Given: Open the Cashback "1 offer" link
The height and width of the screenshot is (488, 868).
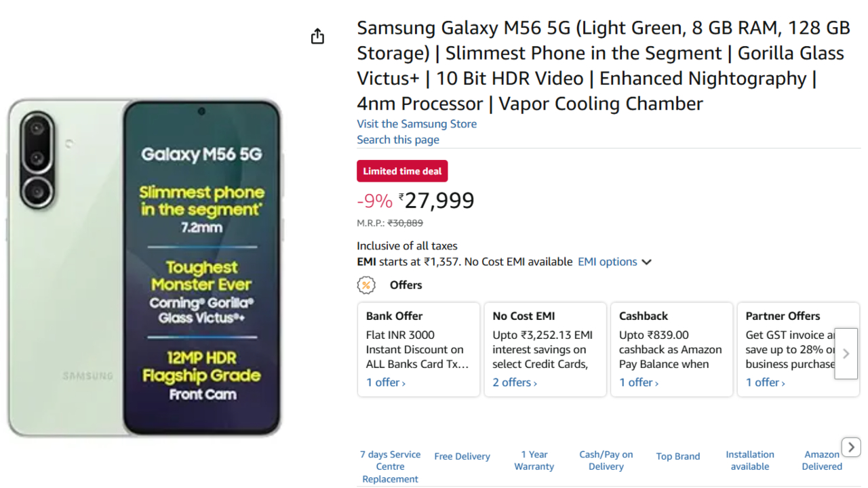Looking at the screenshot, I should point(639,382).
